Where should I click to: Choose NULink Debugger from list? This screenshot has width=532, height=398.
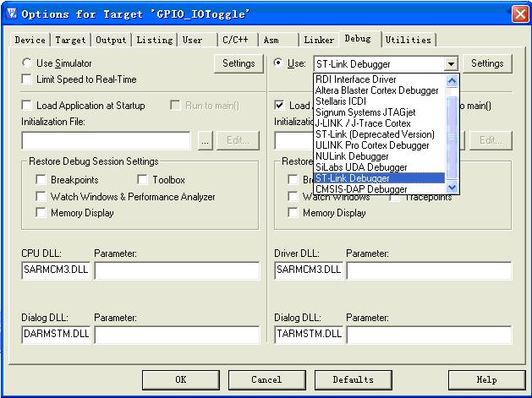(379, 156)
